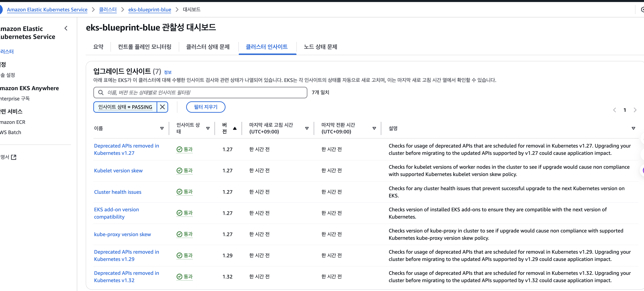Open the 이름 column sort dropdown
The width and height of the screenshot is (644, 291).
[x=162, y=128]
